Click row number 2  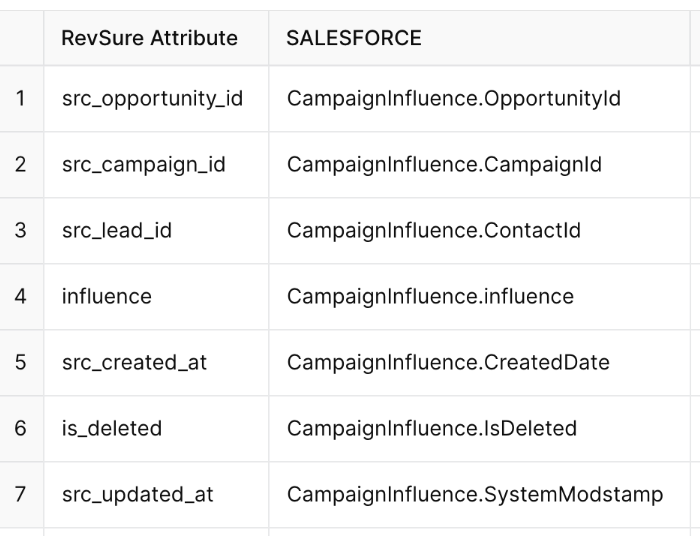21,165
